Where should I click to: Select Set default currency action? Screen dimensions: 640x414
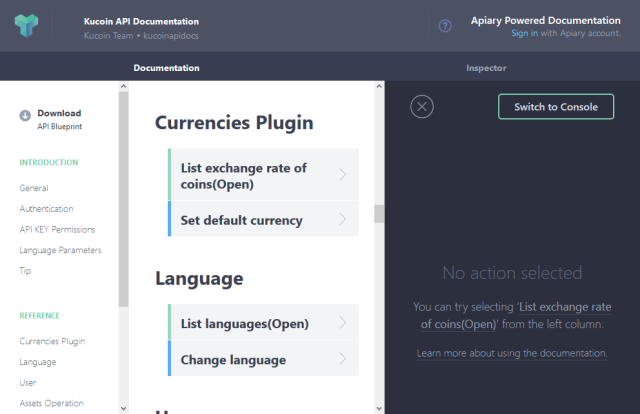(x=264, y=218)
